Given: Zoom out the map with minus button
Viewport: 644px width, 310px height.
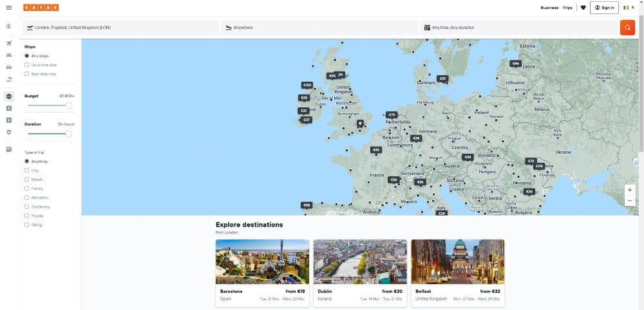Looking at the screenshot, I should tap(630, 201).
